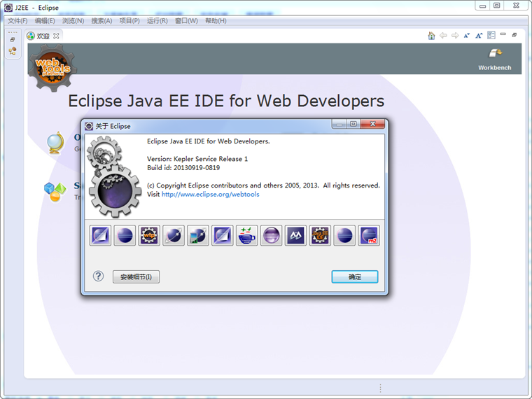The width and height of the screenshot is (532, 399).
Task: Restore the minimized view in left sidebar
Action: pyautogui.click(x=13, y=40)
